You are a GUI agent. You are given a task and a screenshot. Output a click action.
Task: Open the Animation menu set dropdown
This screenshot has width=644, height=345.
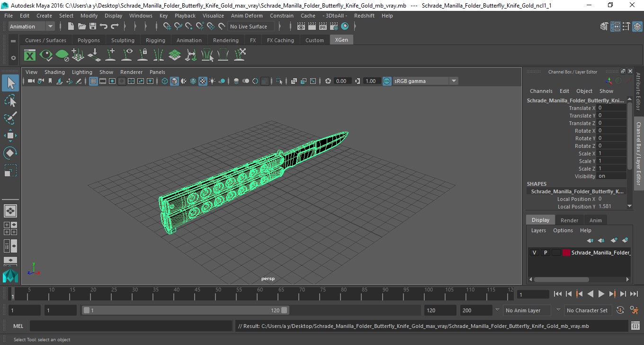32,27
